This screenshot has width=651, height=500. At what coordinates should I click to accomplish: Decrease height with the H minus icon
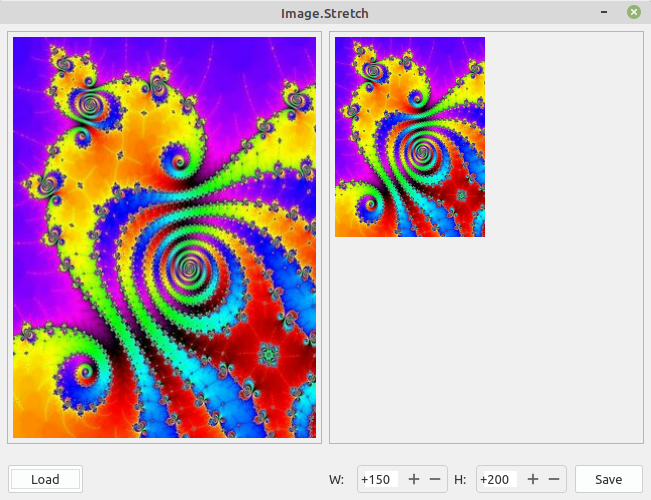554,479
